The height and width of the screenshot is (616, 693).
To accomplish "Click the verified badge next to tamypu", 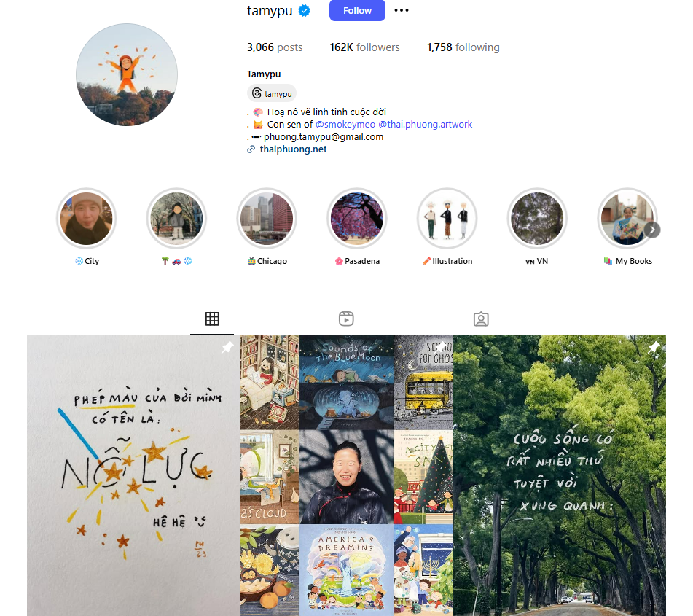I will 304,10.
